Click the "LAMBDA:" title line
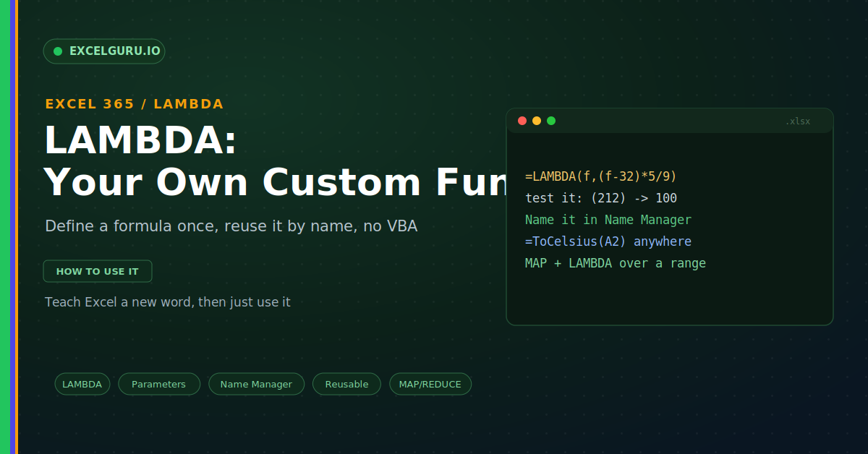Screen dimensions: 868x454 coord(141,140)
